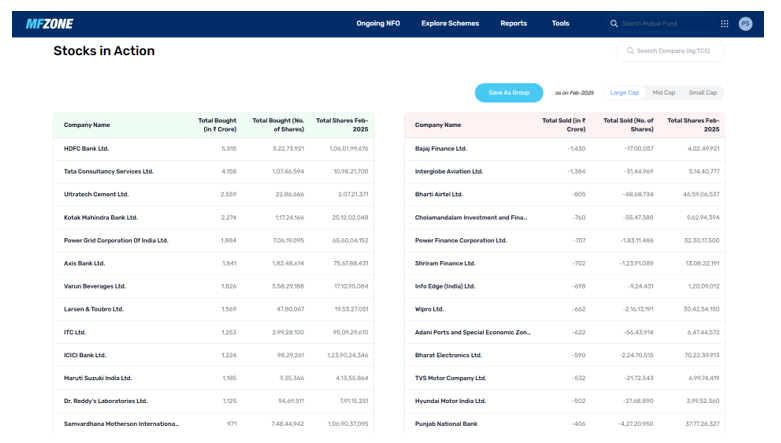Image resolution: width=781 pixels, height=443 pixels.
Task: Select Samvardhana Motherson International row
Action: pyautogui.click(x=213, y=424)
